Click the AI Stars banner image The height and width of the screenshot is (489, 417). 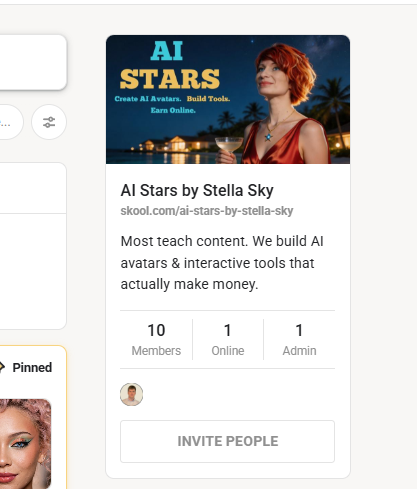pyautogui.click(x=228, y=99)
